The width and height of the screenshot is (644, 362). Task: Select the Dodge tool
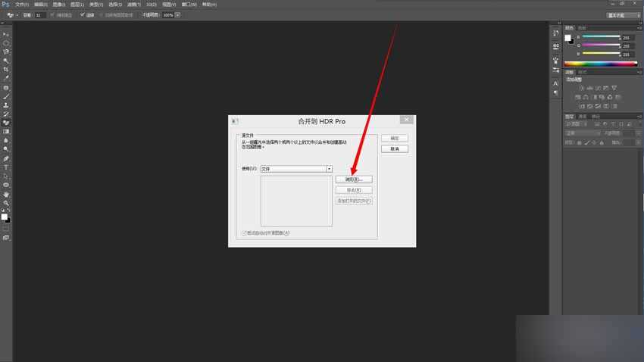pyautogui.click(x=6, y=149)
